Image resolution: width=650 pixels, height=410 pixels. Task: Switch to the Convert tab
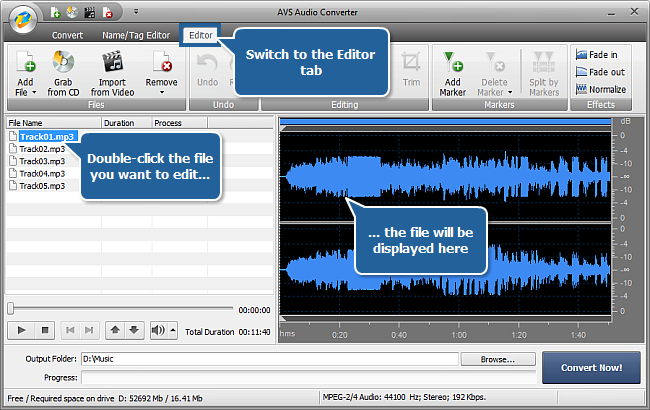click(67, 35)
